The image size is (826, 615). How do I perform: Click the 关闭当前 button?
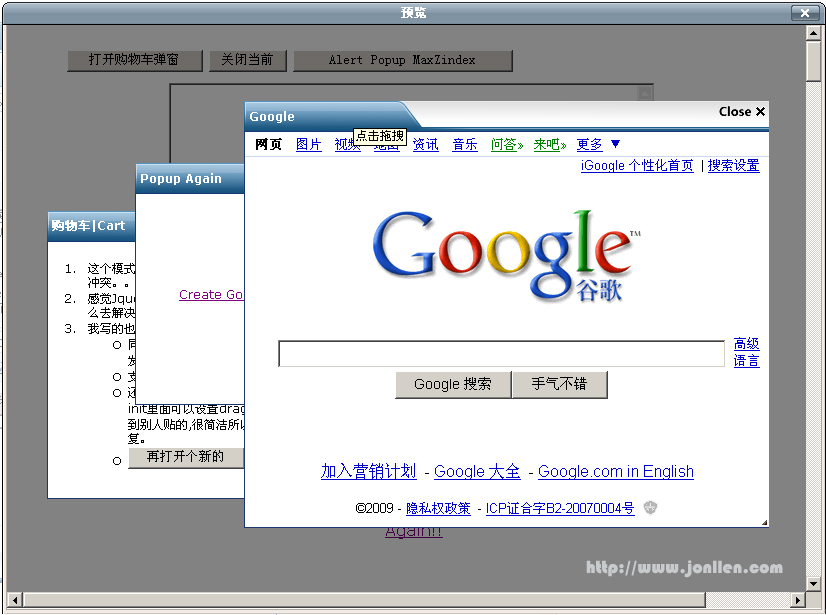[x=248, y=60]
